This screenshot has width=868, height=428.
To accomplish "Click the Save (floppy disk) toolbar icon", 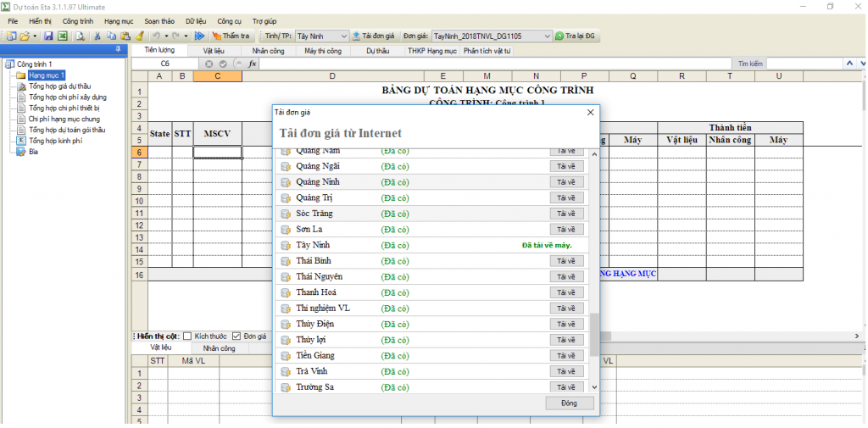I will [48, 36].
